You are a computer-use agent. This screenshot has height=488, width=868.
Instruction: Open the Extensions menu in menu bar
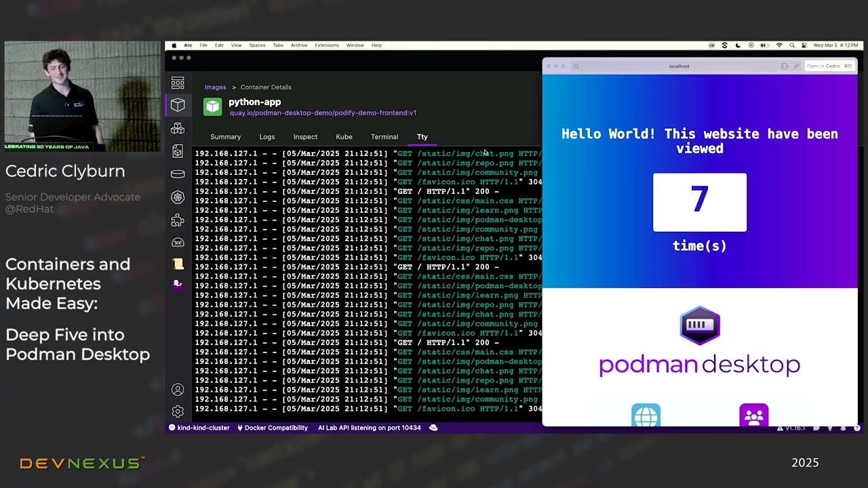tap(327, 45)
